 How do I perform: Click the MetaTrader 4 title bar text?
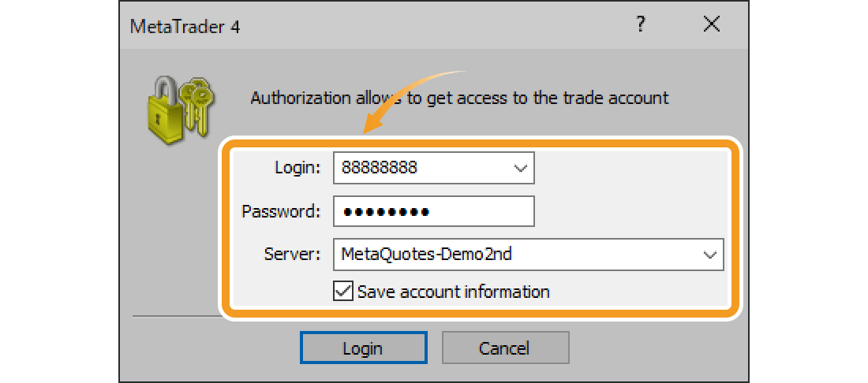point(185,27)
